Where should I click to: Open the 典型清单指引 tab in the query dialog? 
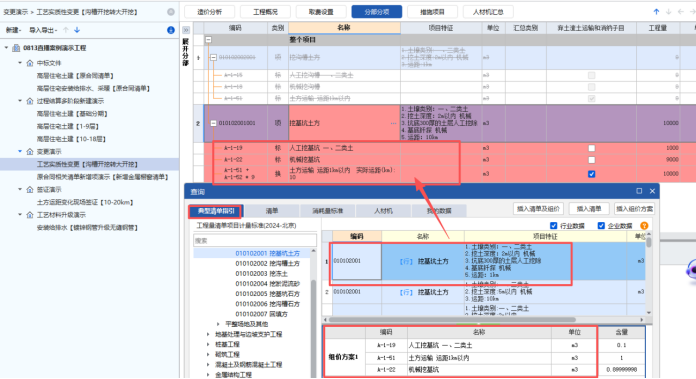click(216, 211)
